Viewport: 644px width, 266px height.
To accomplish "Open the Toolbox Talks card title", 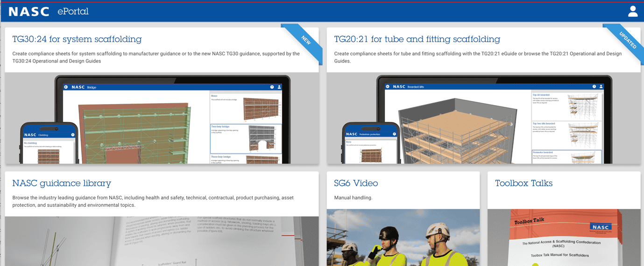I will (524, 183).
